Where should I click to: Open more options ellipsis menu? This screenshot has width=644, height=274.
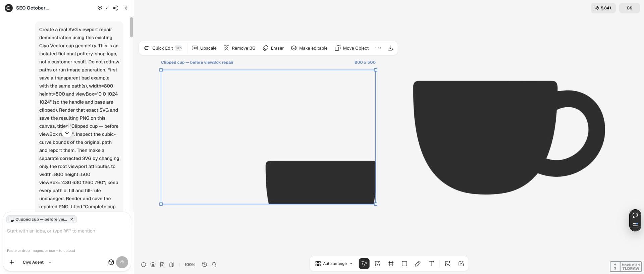378,48
